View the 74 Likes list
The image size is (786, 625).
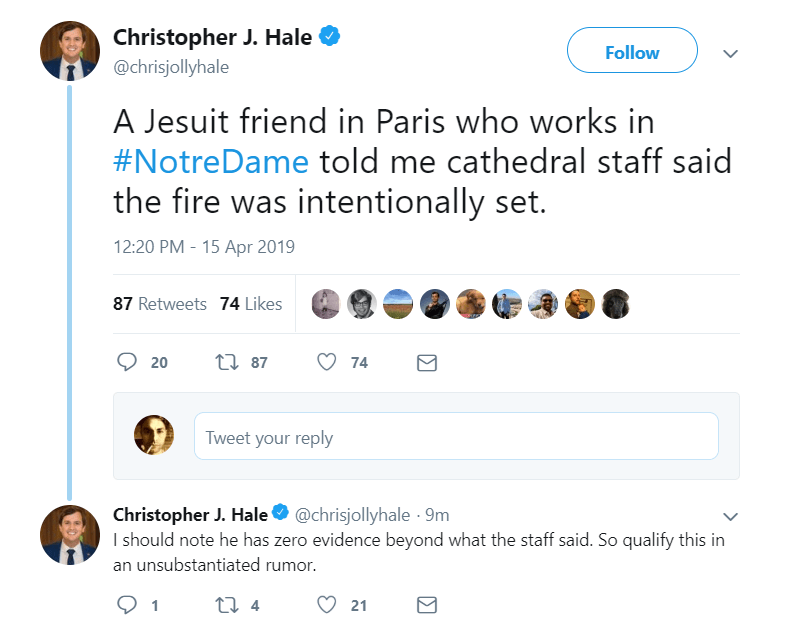[251, 304]
